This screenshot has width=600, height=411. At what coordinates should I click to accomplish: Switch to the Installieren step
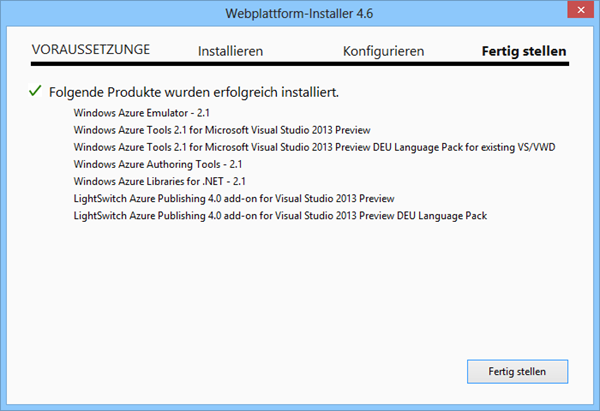point(230,50)
